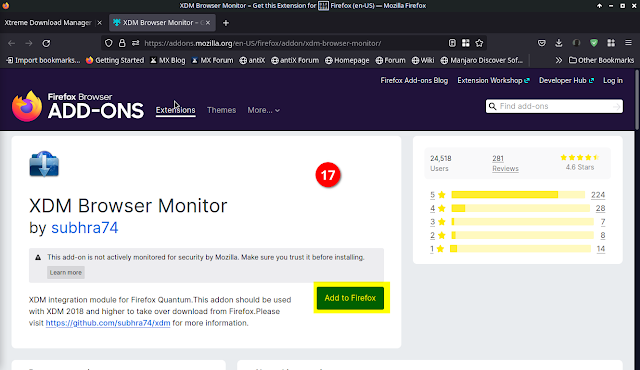Open the antiX bookmark

click(252, 60)
